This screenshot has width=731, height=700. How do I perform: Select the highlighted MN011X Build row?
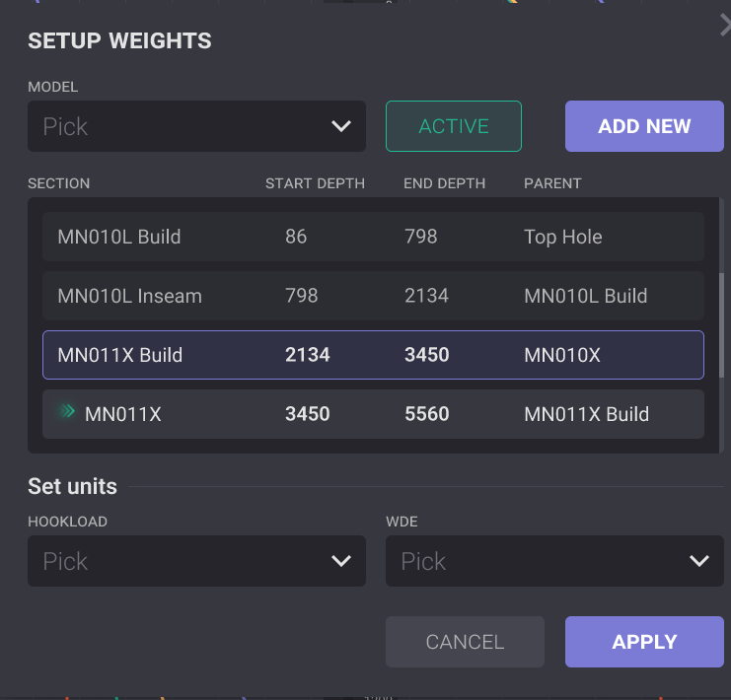pyautogui.click(x=373, y=355)
